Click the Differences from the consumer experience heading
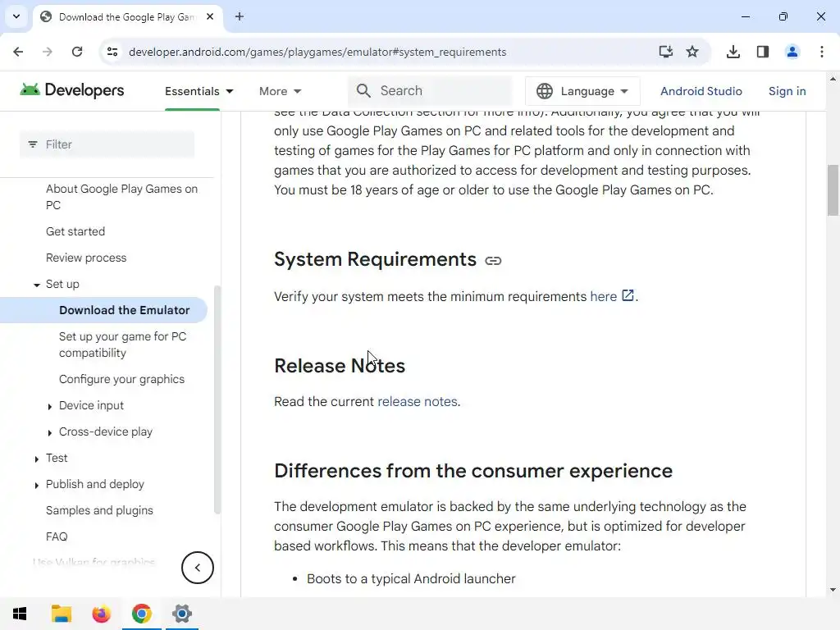840x630 pixels. [473, 471]
